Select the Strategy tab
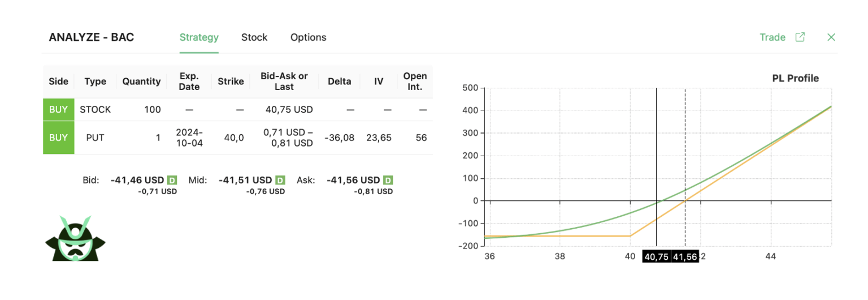The width and height of the screenshot is (868, 300). pyautogui.click(x=199, y=37)
